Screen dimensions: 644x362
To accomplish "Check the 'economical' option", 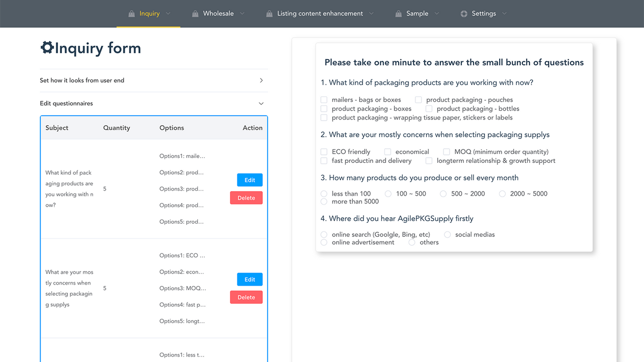I will click(x=387, y=152).
